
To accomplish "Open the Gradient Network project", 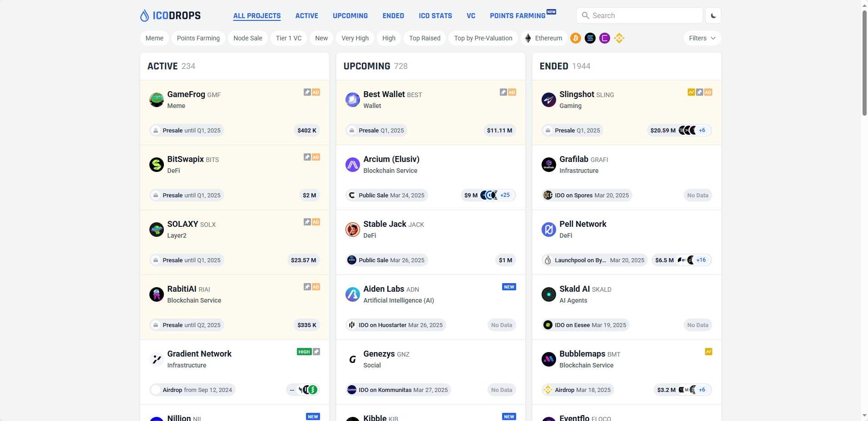I will click(x=199, y=354).
